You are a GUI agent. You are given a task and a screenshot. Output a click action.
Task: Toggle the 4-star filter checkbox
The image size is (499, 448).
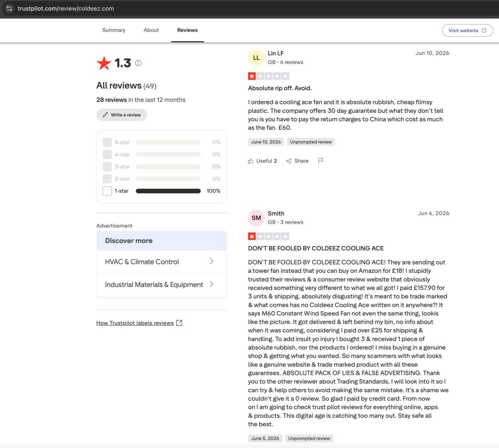click(x=107, y=154)
